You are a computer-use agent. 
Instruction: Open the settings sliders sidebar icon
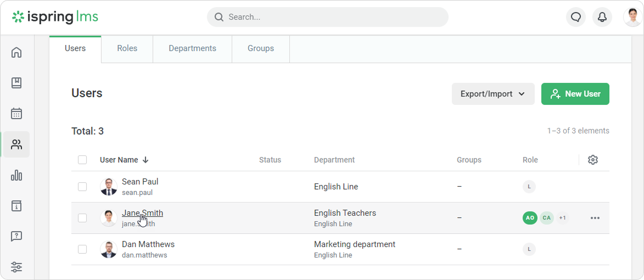pyautogui.click(x=16, y=267)
